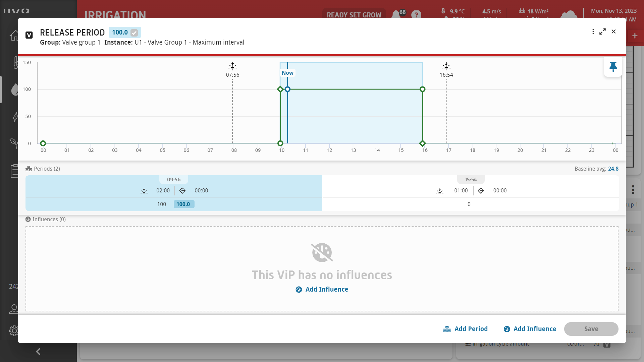The image size is (644, 362).
Task: Click the V ViP badge icon in header
Action: click(29, 35)
